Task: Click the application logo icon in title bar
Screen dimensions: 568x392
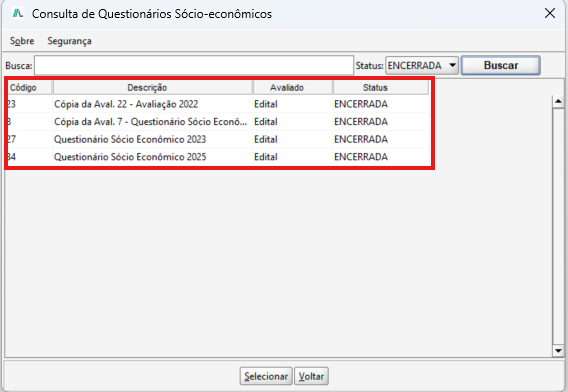Action: point(18,13)
